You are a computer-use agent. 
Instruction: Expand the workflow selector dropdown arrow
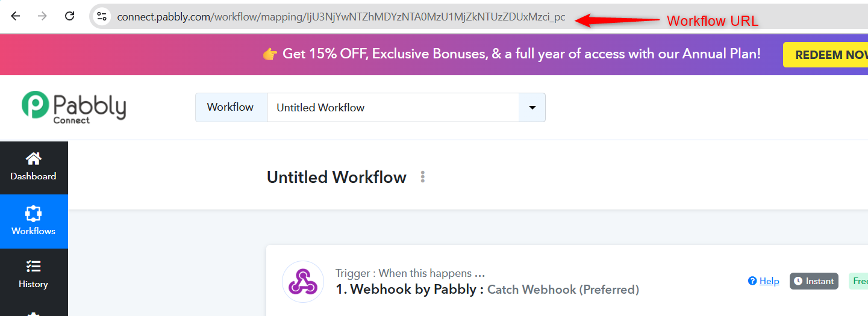point(532,108)
